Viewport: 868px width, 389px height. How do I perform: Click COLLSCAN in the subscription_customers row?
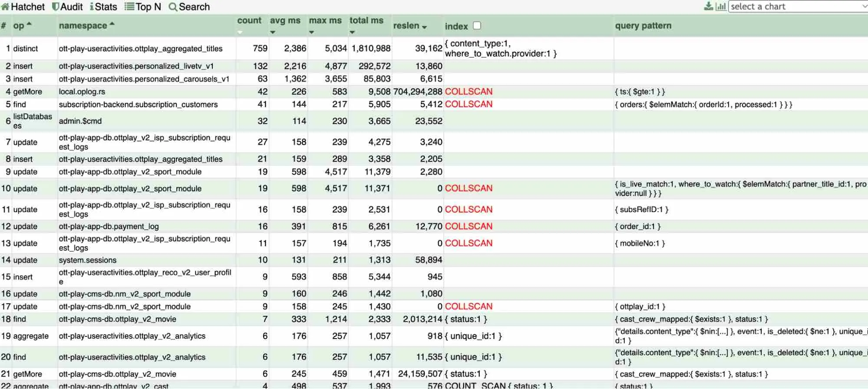point(469,104)
